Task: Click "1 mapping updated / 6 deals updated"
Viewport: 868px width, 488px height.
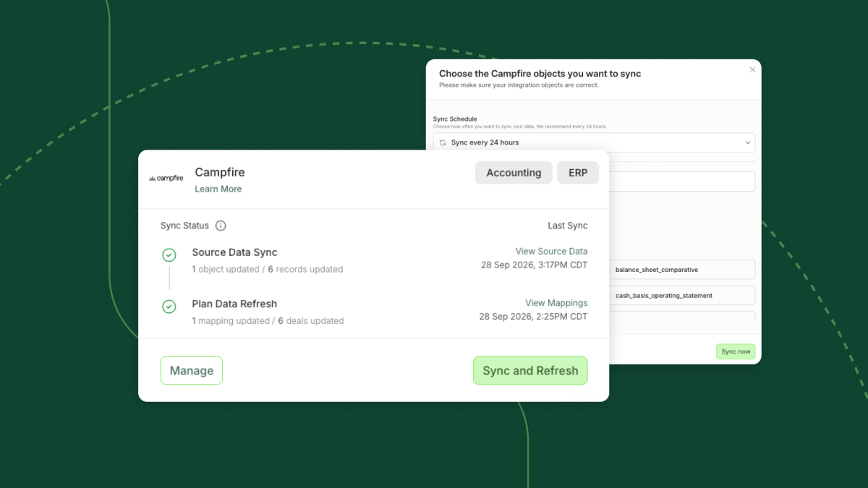Action: tap(268, 321)
